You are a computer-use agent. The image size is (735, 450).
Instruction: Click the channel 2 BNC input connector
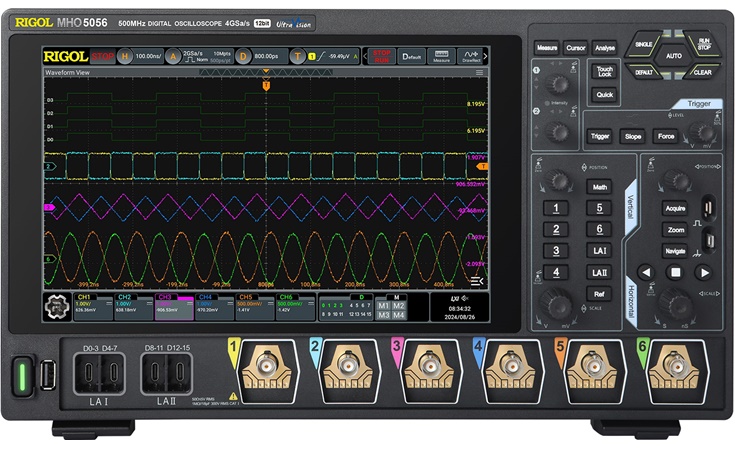348,365
